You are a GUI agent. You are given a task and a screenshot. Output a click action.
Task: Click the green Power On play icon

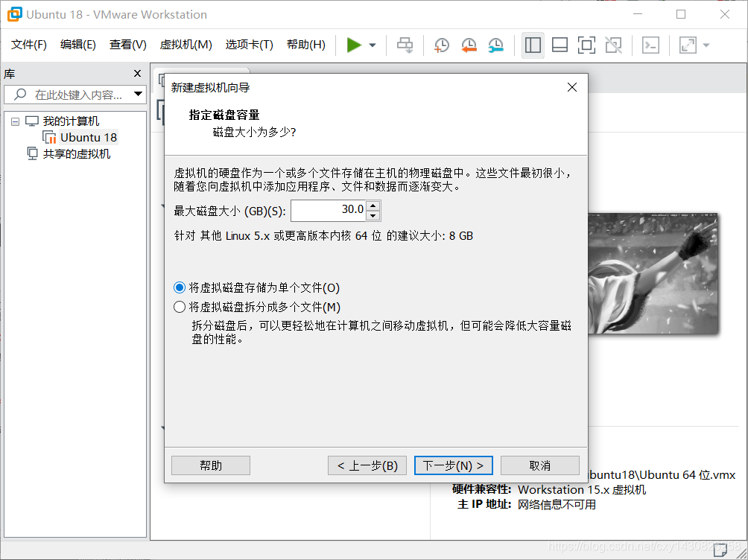coord(353,45)
